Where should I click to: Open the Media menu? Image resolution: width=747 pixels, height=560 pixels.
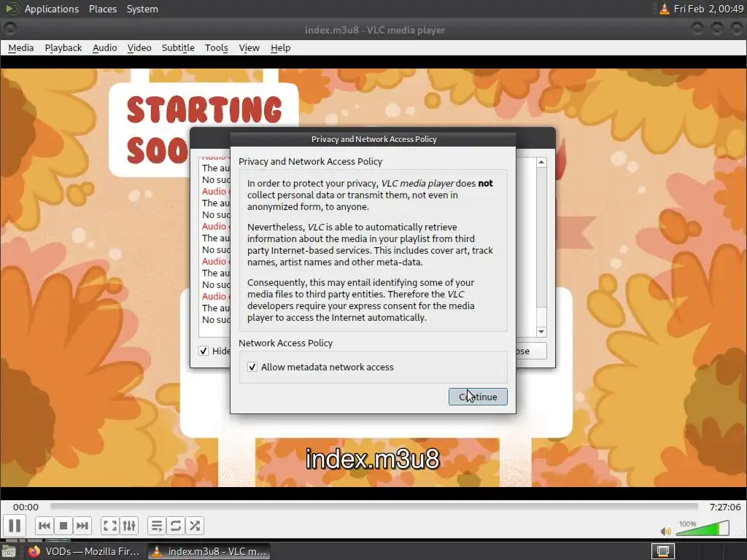point(21,47)
